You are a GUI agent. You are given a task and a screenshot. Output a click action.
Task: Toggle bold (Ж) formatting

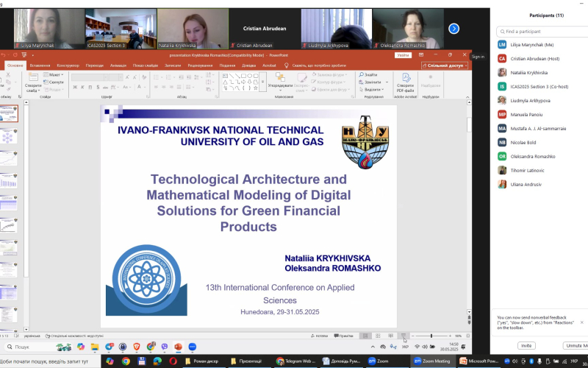(x=75, y=87)
